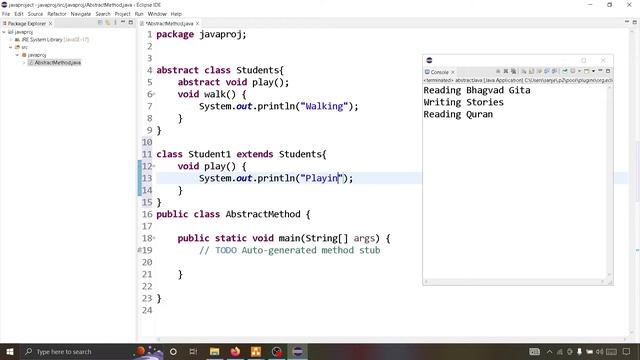The image size is (640, 360).
Task: Toggle Link with Editor in Package Explorer
Action: click(x=108, y=22)
